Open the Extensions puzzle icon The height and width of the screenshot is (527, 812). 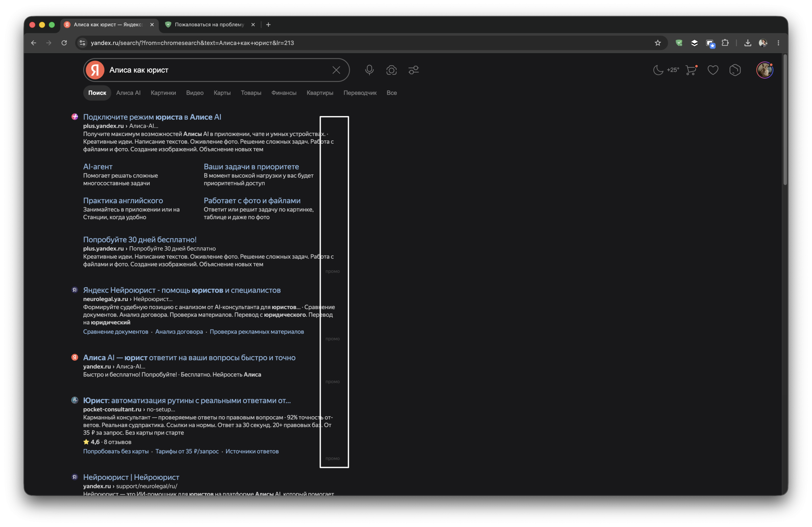point(725,43)
